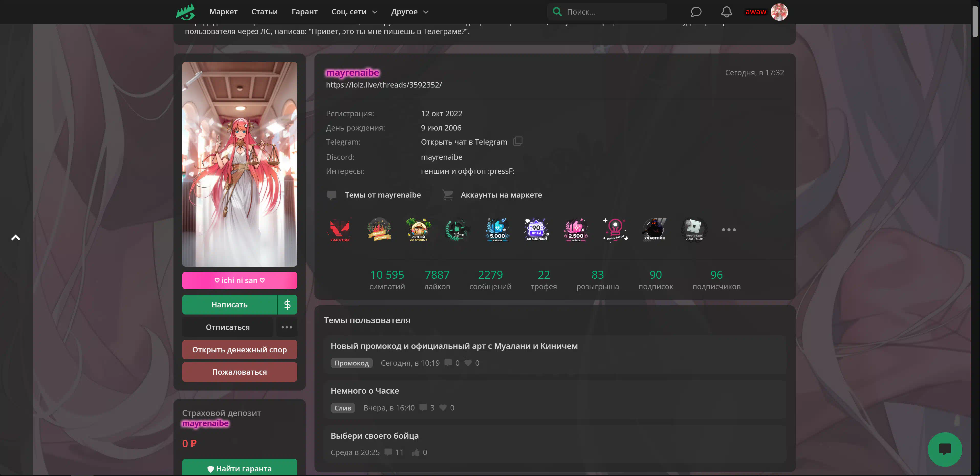Click mayrenaibe under Страховой депозит

205,424
